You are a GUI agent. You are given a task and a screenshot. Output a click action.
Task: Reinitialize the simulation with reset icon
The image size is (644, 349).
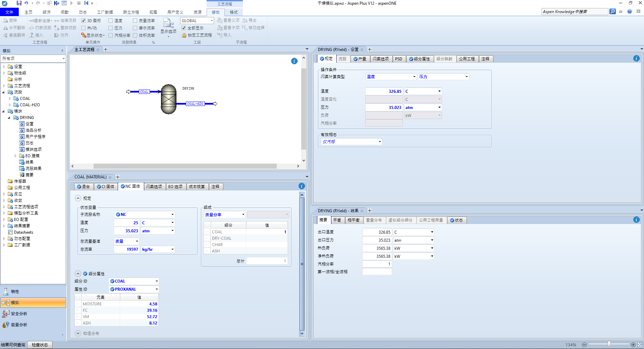pyautogui.click(x=86, y=3)
